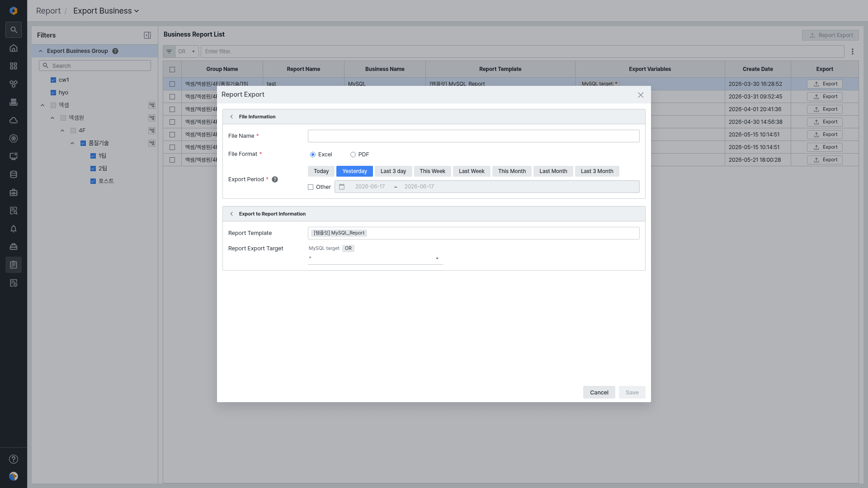Open the calendar icon in the date range field
Image resolution: width=868 pixels, height=488 pixels.
pos(342,187)
